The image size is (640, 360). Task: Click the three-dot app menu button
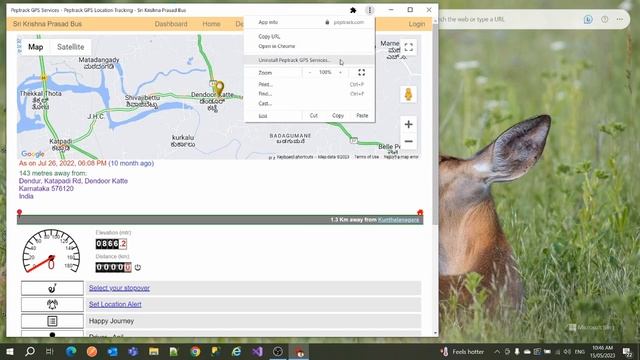click(369, 10)
